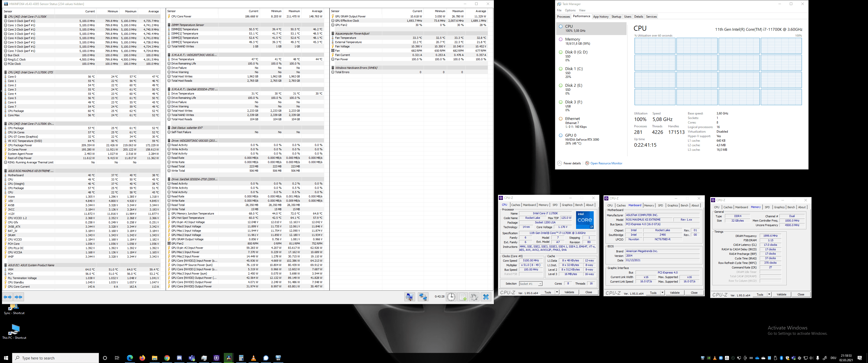The width and height of the screenshot is (868, 363).
Task: Expand Tools dropdown arrow in CPU-Z Memory window
Action: click(769, 295)
